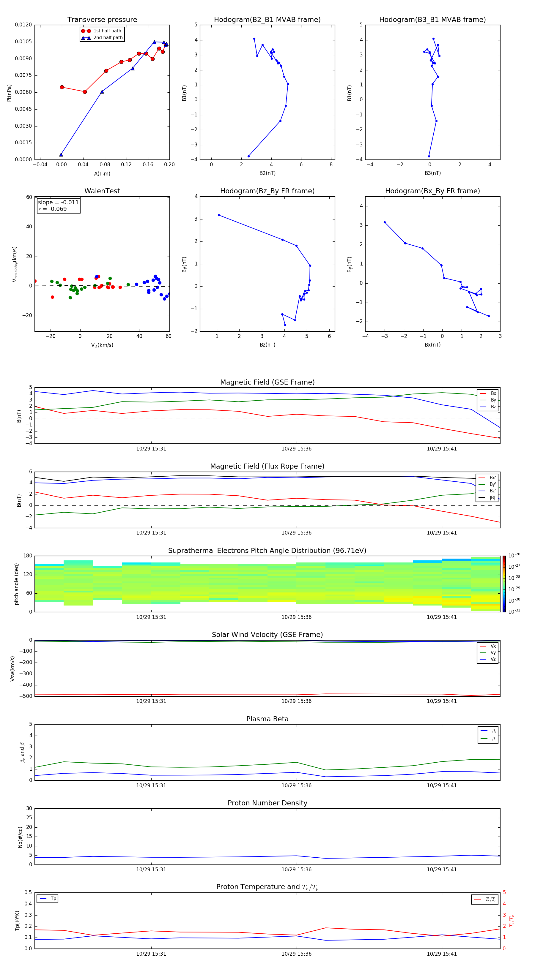Click the first red point in Transverse pressure
This screenshot has height=980, width=535.
coord(62,87)
